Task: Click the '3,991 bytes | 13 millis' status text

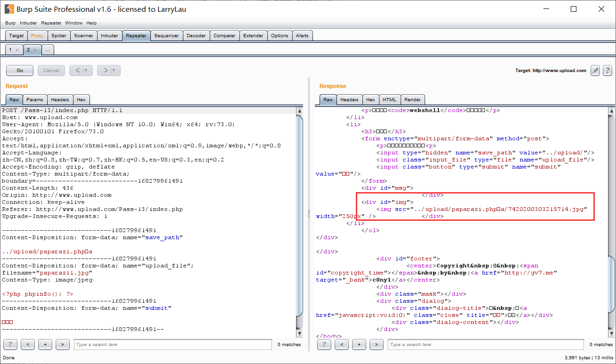Action: tap(588, 358)
